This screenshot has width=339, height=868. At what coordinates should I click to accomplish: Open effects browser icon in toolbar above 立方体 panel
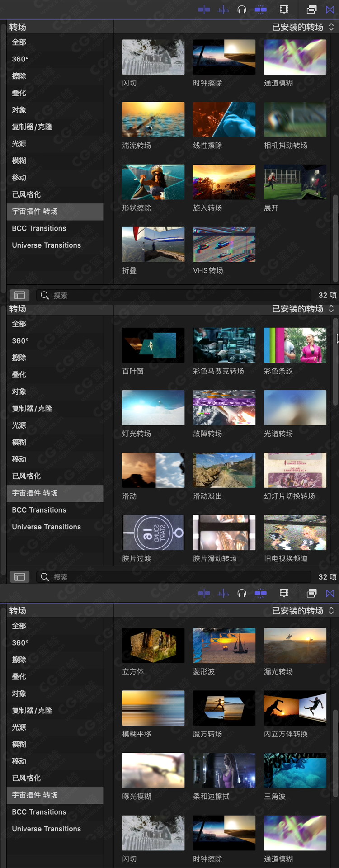pyautogui.click(x=312, y=593)
